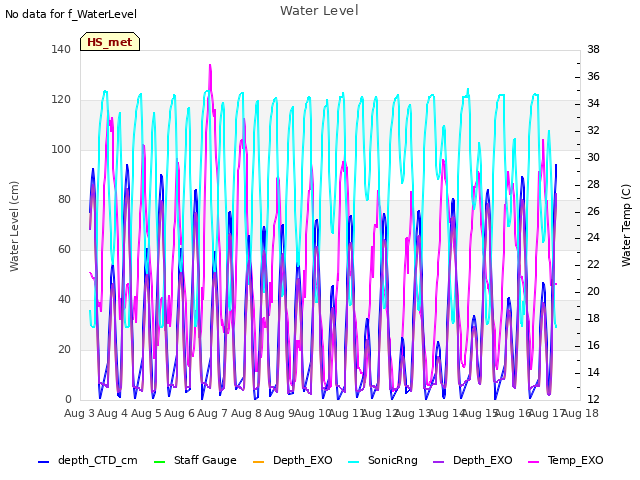640x480 pixels.
Task: Click the 24 right y-axis tick label
Action: [593, 238]
